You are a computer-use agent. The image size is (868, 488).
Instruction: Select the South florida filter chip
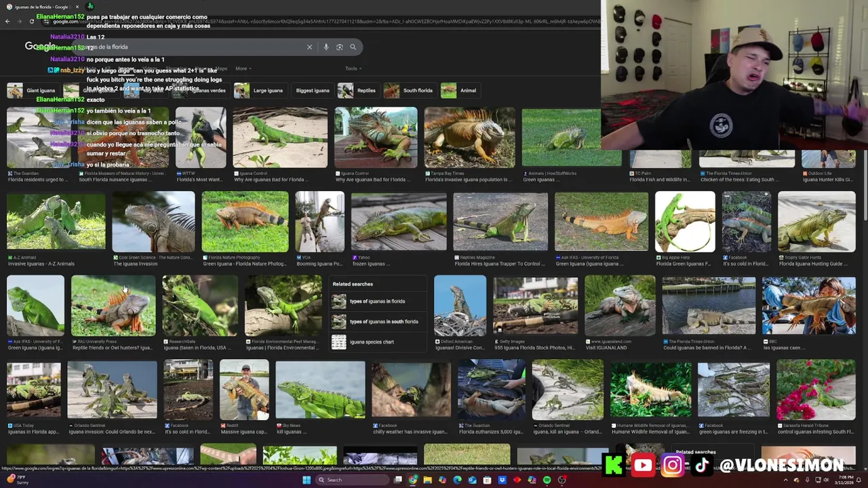pyautogui.click(x=410, y=90)
